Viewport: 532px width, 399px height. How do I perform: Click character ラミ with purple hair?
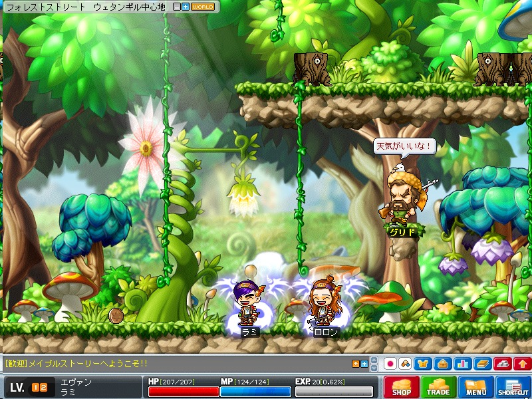click(x=249, y=303)
